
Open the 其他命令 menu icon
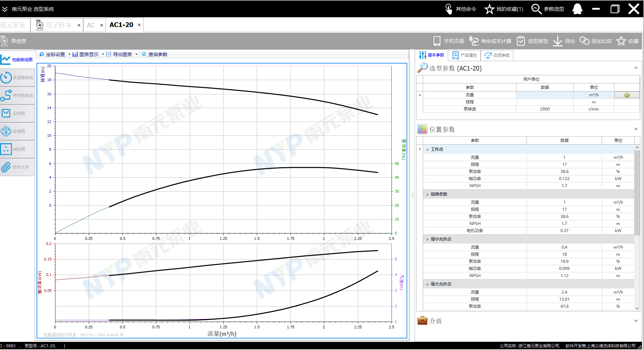(x=448, y=9)
